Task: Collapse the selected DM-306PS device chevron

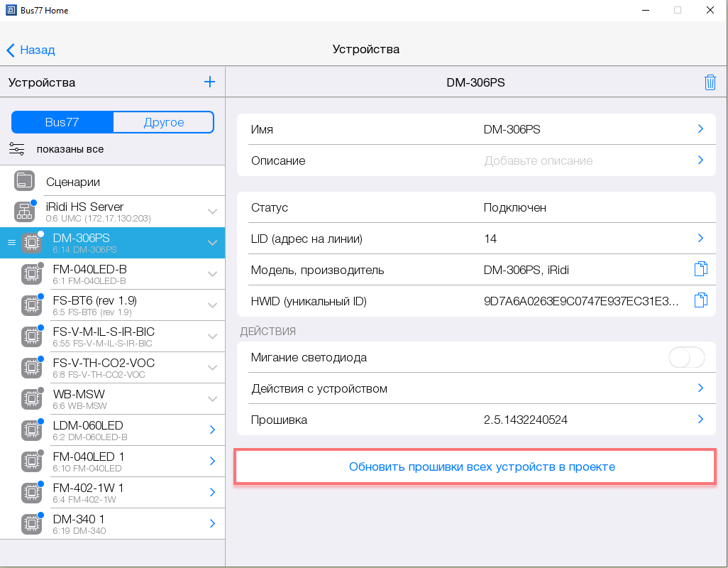Action: click(212, 243)
